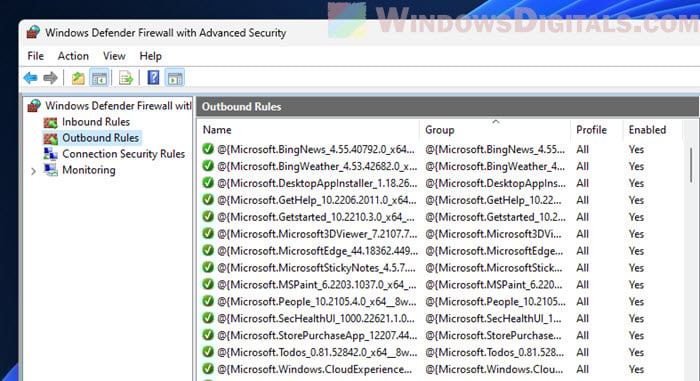Image resolution: width=700 pixels, height=381 pixels.
Task: Select the Microsoft.Todos_0.81.52842.0 rule name
Action: pos(317,352)
